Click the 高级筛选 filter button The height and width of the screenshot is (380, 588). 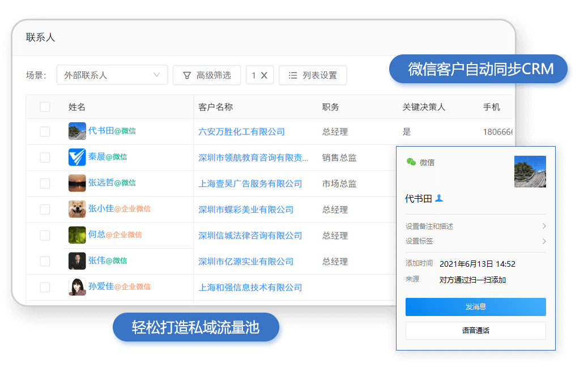coord(207,75)
